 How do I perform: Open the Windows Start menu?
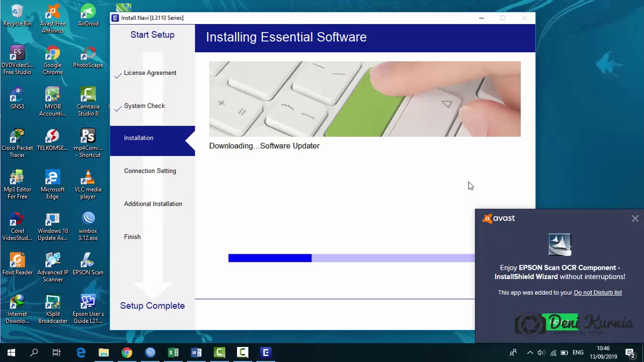pyautogui.click(x=11, y=352)
